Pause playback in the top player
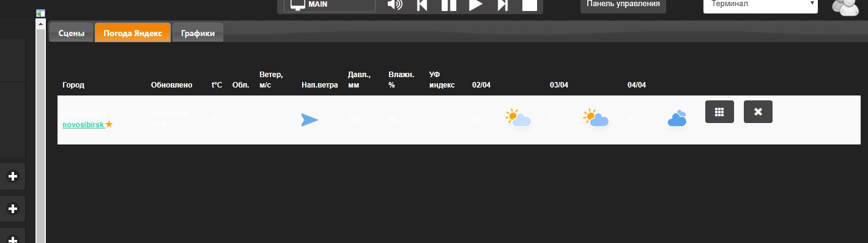 pos(449,5)
